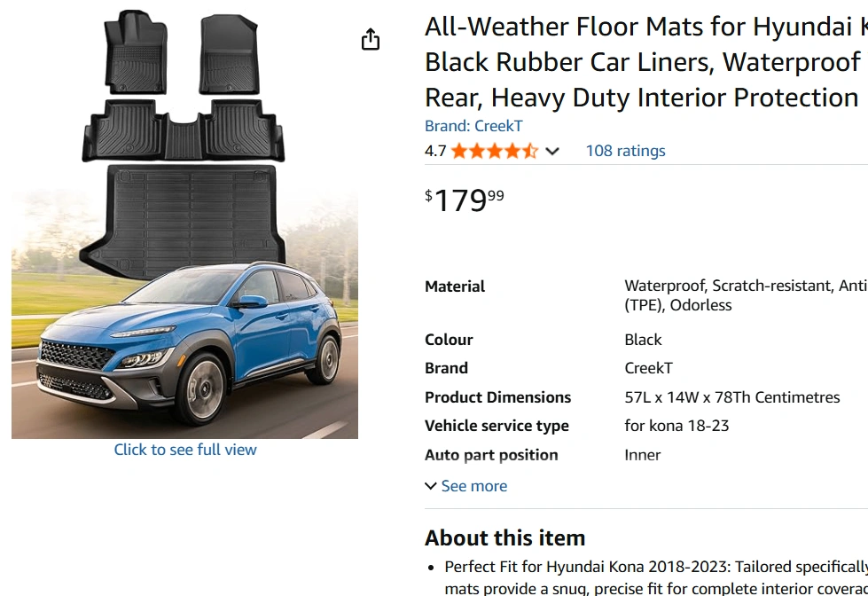Click the rear seat floor mat in the image
The height and width of the screenshot is (596, 868).
pos(184,131)
